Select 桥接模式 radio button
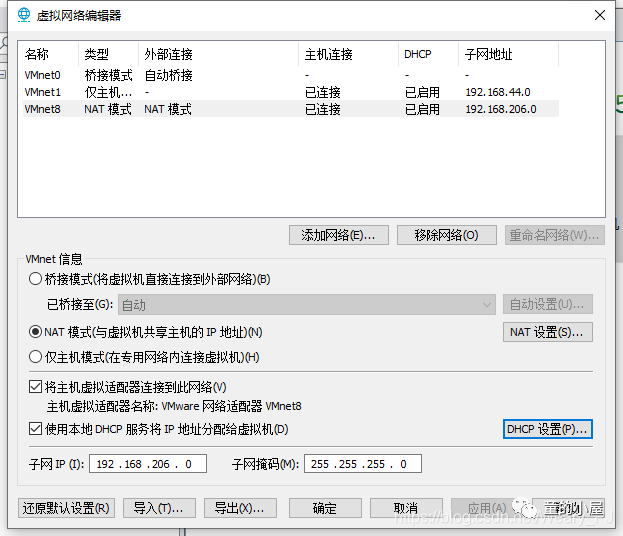Screen dimensions: 623x536 click(x=35, y=279)
